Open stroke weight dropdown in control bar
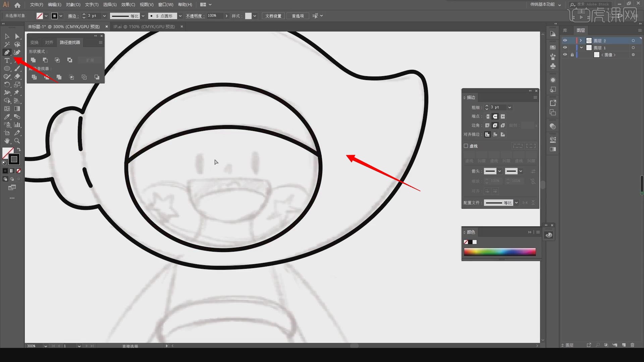This screenshot has height=362, width=644. tap(104, 16)
